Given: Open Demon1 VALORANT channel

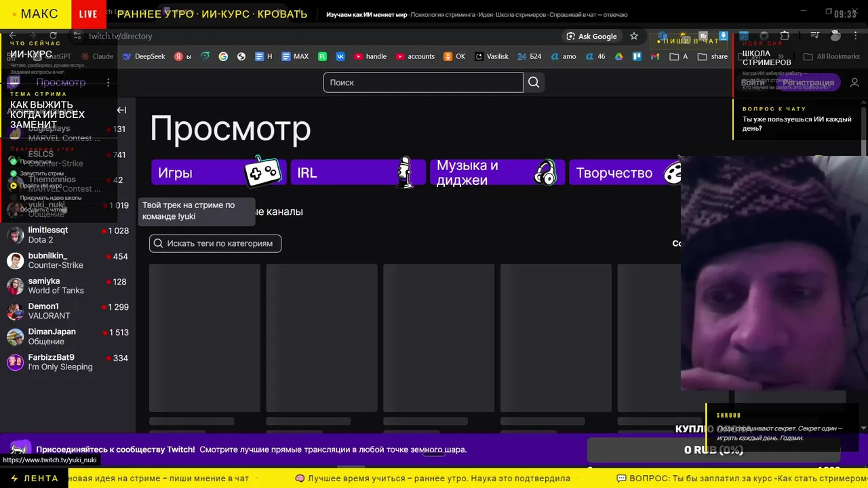Looking at the screenshot, I should 68,311.
